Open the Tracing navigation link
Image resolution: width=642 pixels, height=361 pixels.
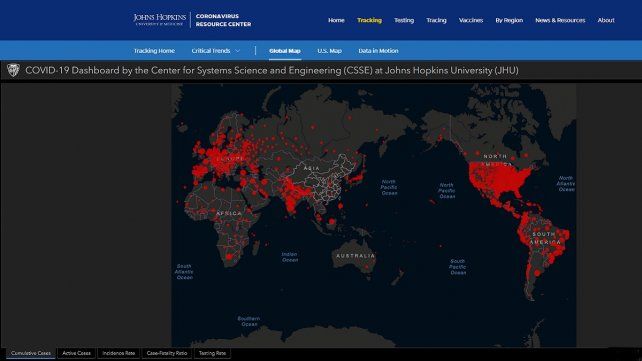(436, 20)
